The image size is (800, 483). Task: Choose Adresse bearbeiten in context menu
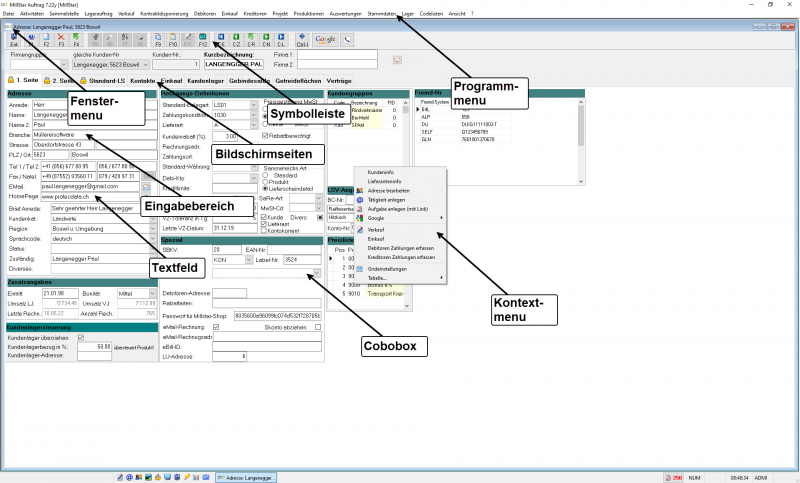coord(388,191)
